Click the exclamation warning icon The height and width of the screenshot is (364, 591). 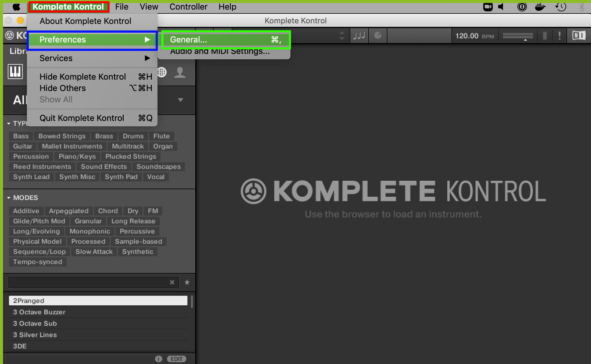560,36
